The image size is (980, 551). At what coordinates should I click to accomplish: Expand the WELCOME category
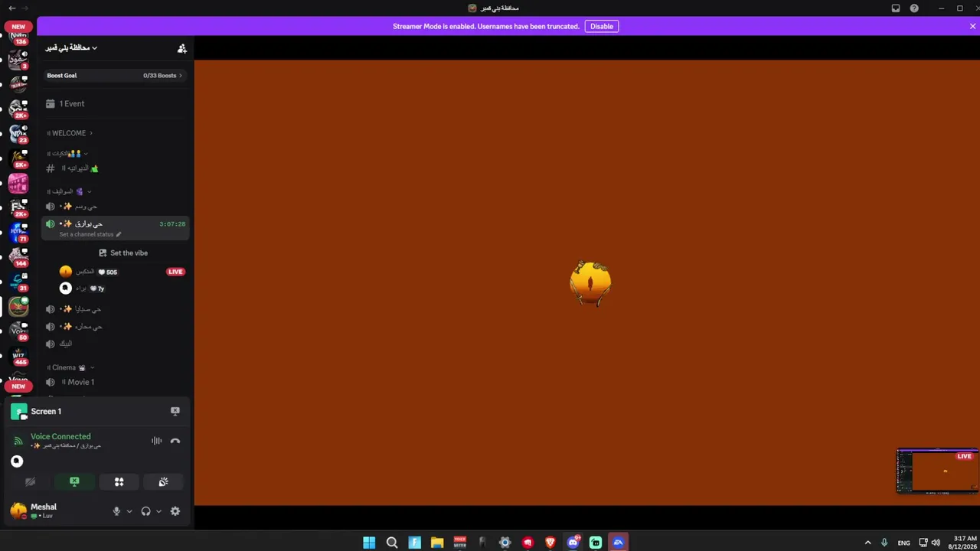click(x=70, y=133)
